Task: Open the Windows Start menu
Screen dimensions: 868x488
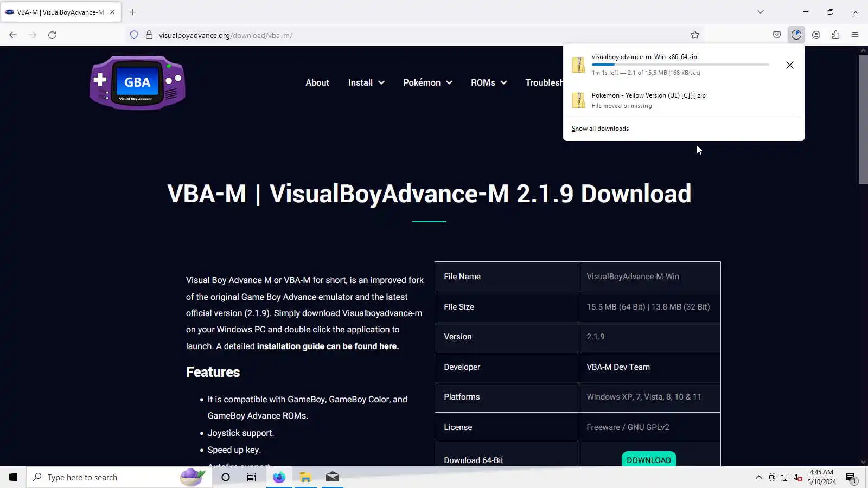Action: [13, 477]
